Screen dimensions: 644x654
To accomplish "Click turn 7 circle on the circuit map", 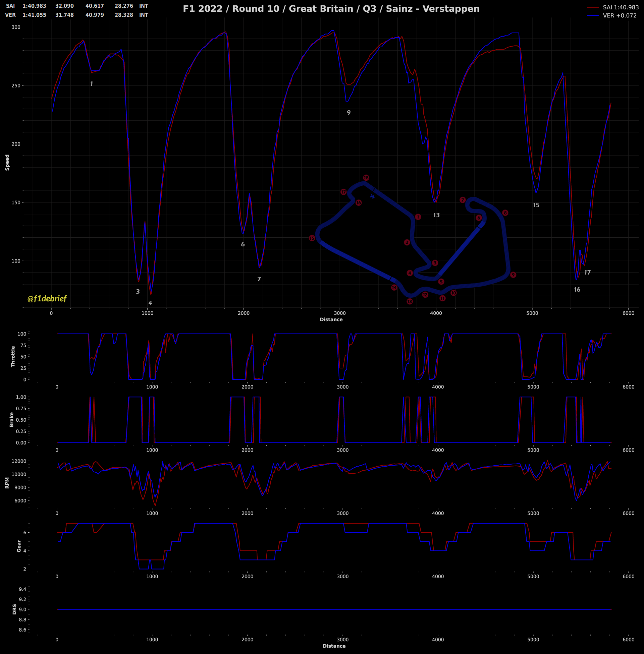I will point(463,200).
